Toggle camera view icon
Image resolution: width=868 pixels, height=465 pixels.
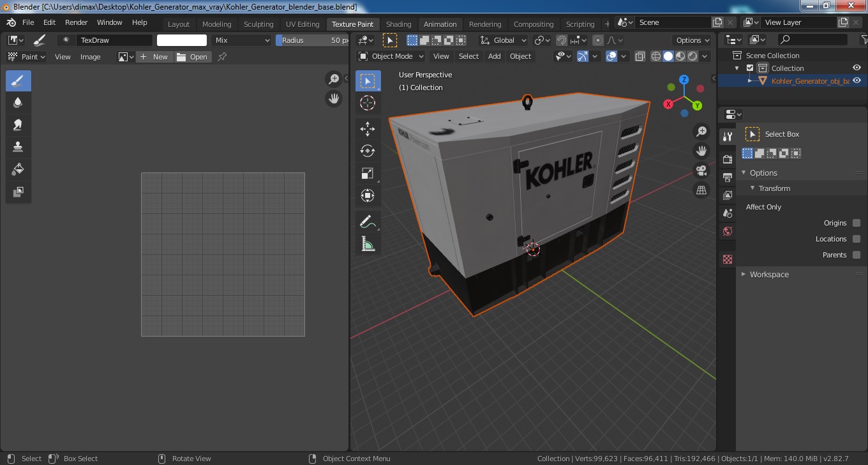[701, 171]
